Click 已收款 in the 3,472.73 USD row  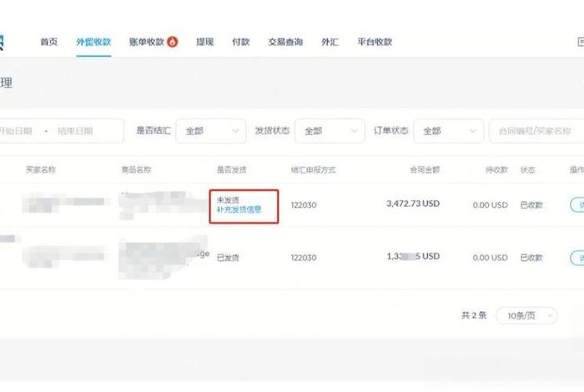(531, 204)
